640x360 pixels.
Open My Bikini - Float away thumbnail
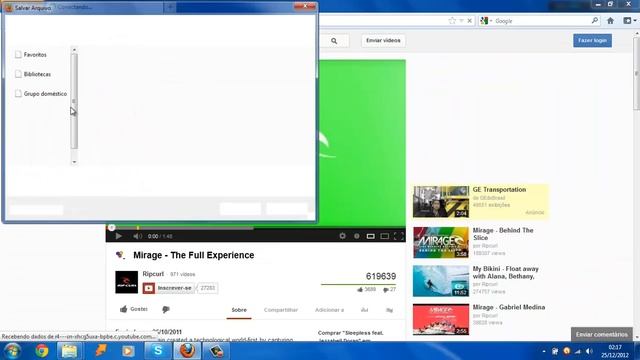coord(441,281)
